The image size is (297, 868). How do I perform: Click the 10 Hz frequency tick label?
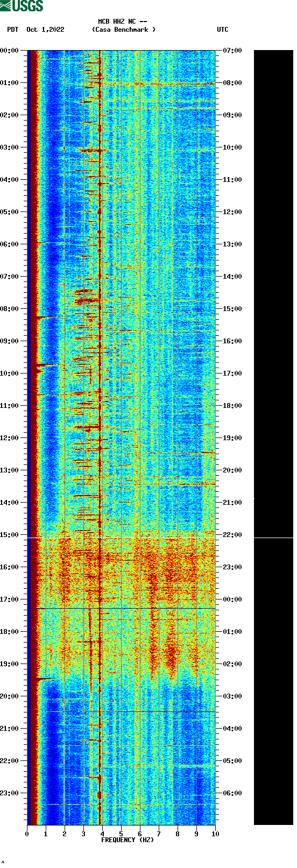tap(215, 834)
